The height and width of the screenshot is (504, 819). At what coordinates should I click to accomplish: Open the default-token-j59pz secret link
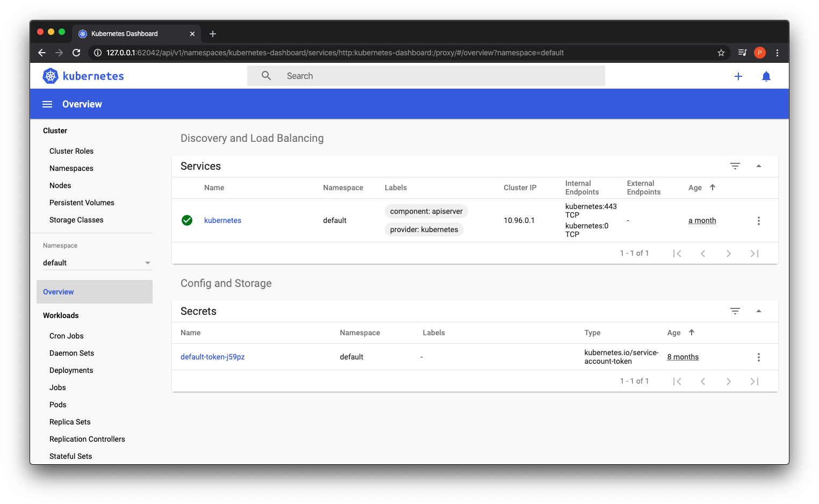212,357
